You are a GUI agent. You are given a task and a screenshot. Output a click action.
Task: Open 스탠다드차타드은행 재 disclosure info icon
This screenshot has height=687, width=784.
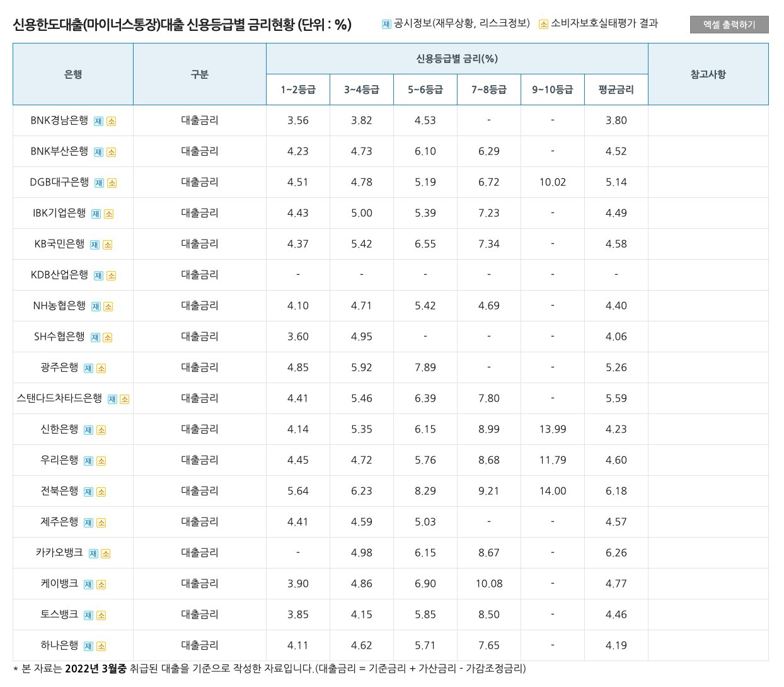(x=112, y=400)
